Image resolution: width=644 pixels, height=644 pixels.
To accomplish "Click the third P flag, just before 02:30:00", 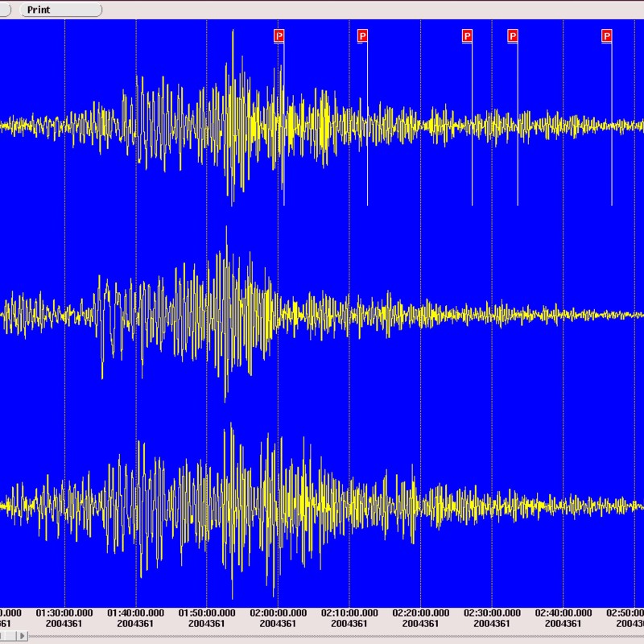I will tap(467, 35).
